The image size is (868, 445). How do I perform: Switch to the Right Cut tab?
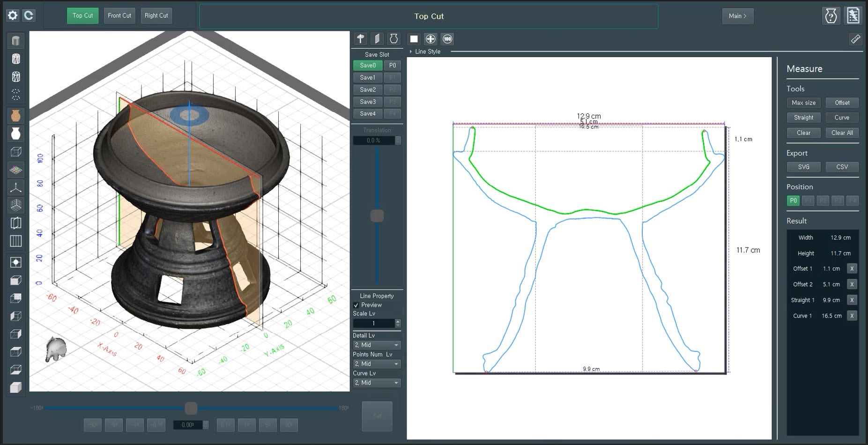point(156,15)
